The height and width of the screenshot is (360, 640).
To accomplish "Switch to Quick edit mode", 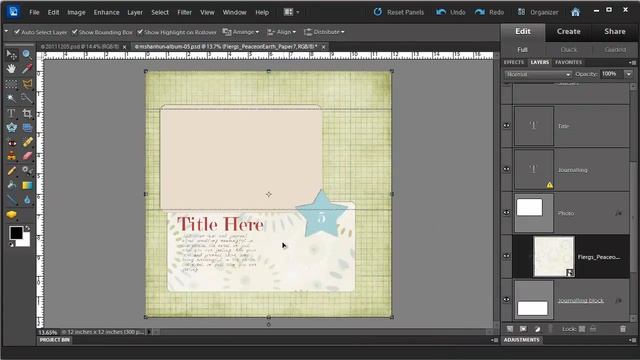I will tap(569, 49).
